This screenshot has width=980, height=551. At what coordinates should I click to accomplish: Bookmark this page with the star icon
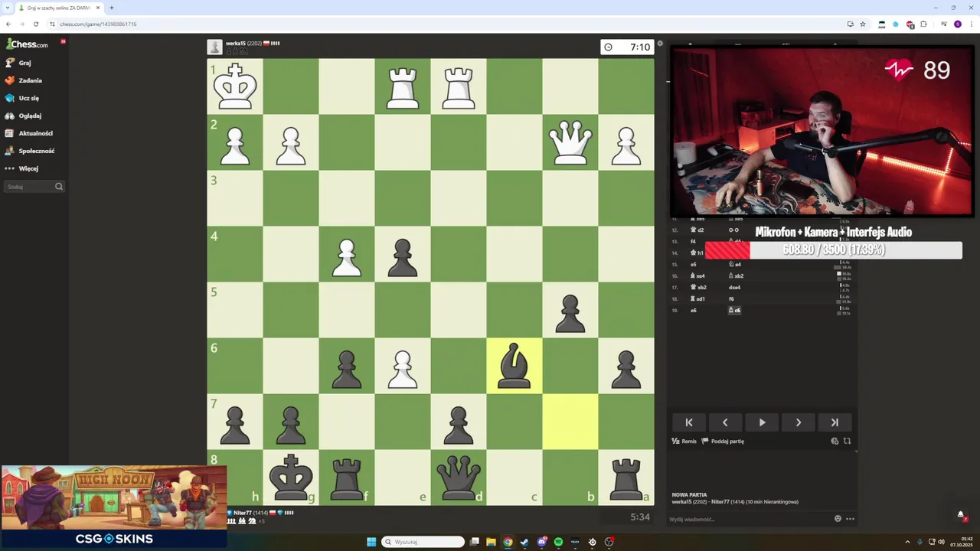[x=863, y=24]
